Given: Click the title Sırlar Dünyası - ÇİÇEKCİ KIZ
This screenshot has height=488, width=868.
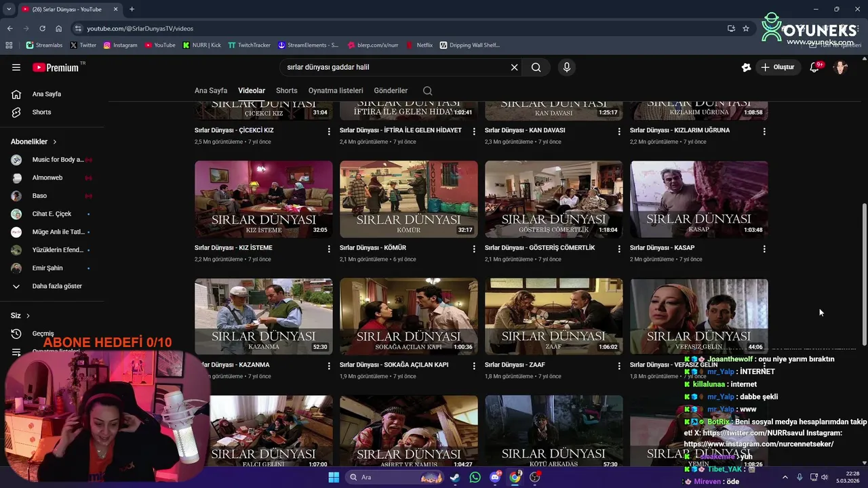Looking at the screenshot, I should click(234, 130).
